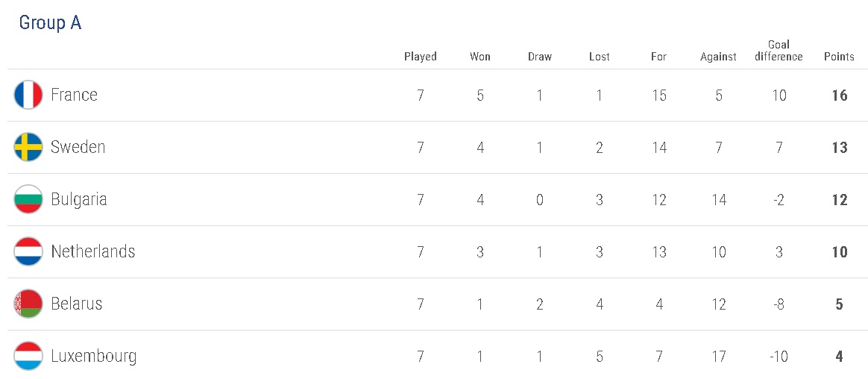Screen dimensions: 868x379
Task: Click the Sweden flag icon
Action: [28, 148]
